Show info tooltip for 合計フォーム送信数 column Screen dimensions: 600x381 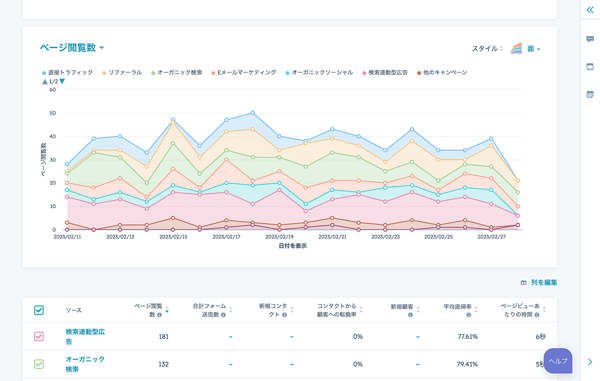(223, 315)
